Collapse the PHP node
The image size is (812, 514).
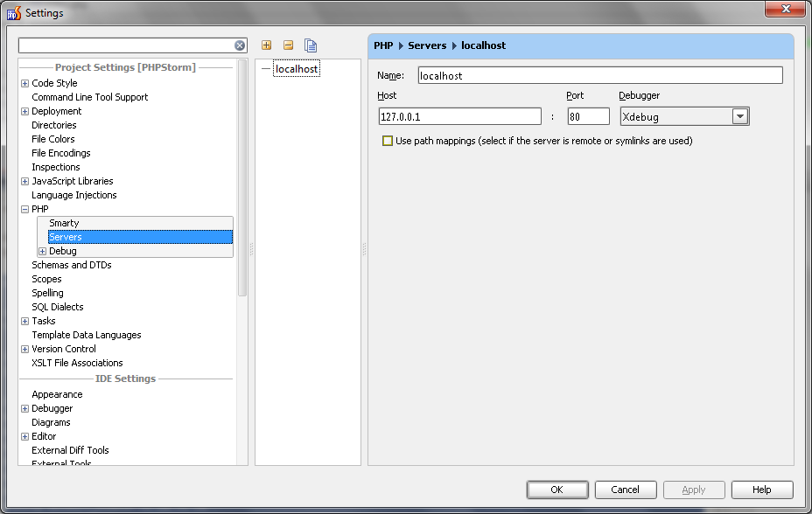pyautogui.click(x=24, y=210)
